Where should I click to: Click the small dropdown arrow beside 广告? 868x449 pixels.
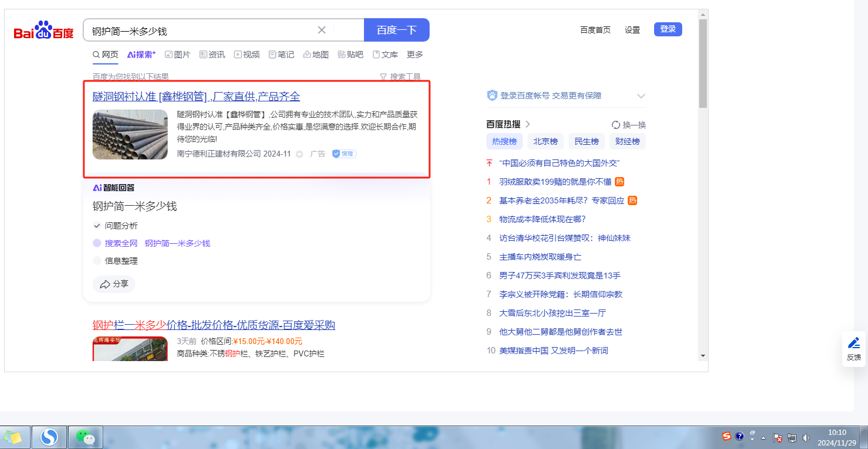[x=299, y=154]
